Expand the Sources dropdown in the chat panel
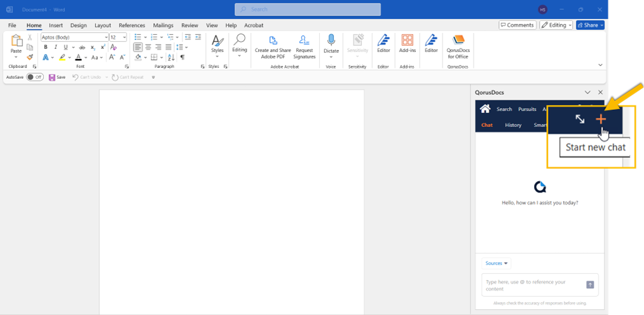The image size is (644, 315). pyautogui.click(x=497, y=263)
